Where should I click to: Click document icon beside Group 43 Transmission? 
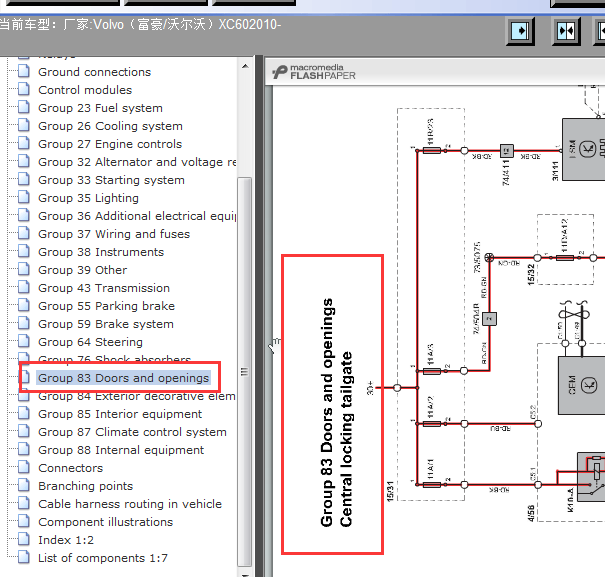[24, 288]
